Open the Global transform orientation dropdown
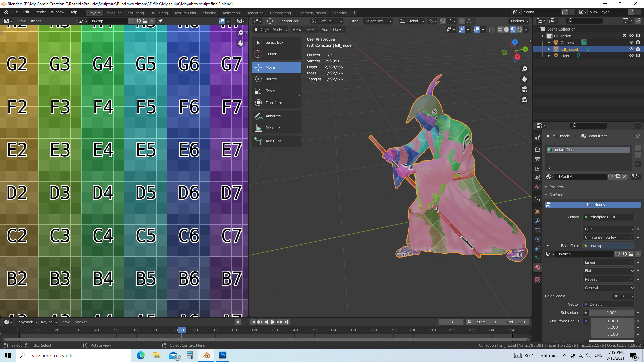Viewport: 644px width, 362px height. (412, 21)
